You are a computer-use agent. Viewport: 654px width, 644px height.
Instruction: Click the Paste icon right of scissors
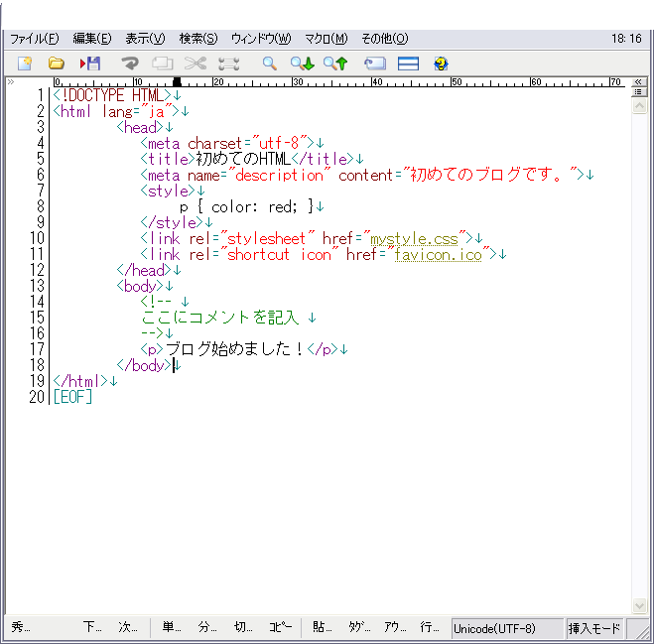pyautogui.click(x=229, y=64)
